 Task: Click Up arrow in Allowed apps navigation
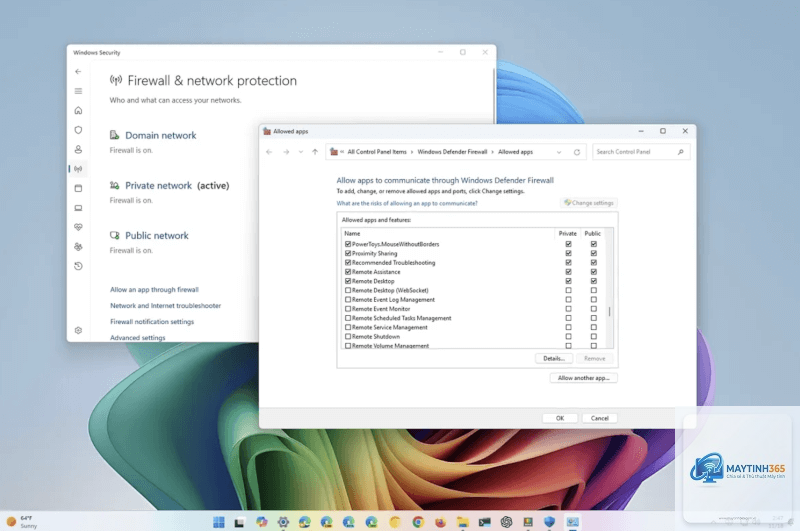pyautogui.click(x=315, y=152)
